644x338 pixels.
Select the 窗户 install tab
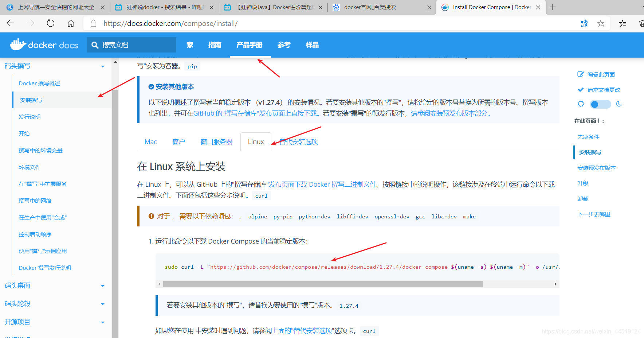178,142
